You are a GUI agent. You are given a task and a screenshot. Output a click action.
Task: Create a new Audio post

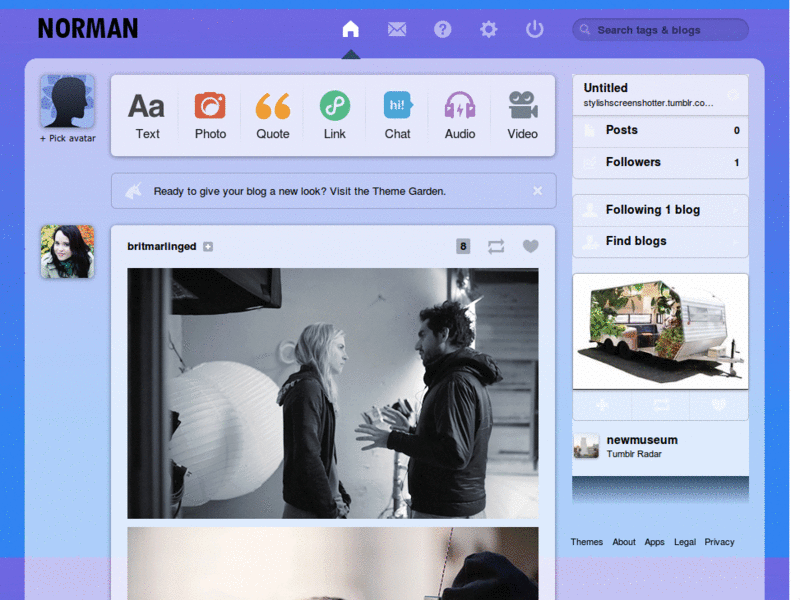coord(460,116)
